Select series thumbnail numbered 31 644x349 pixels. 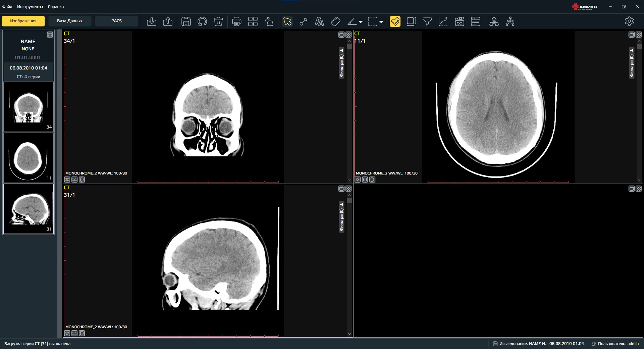tap(29, 208)
